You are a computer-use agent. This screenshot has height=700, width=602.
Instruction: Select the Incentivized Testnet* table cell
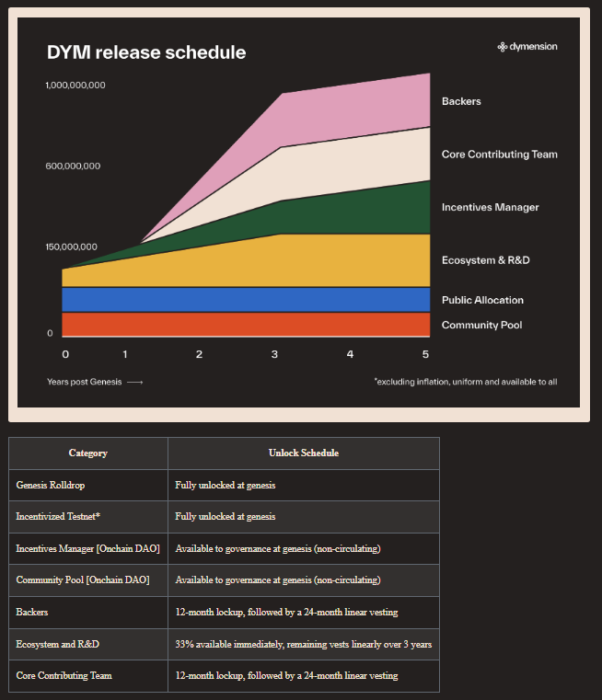pos(88,517)
